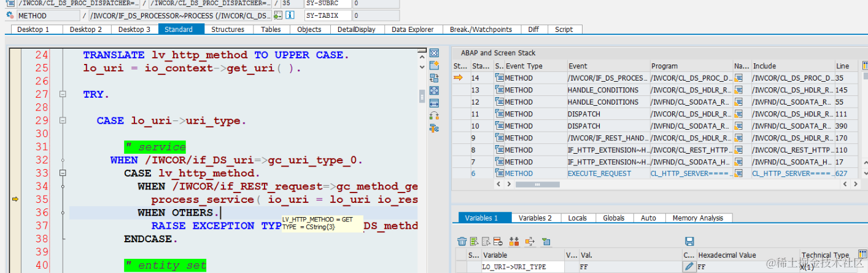Screen dimensions: 868x273
Task: Click the navigation icon in stack row 14
Action: (738, 77)
